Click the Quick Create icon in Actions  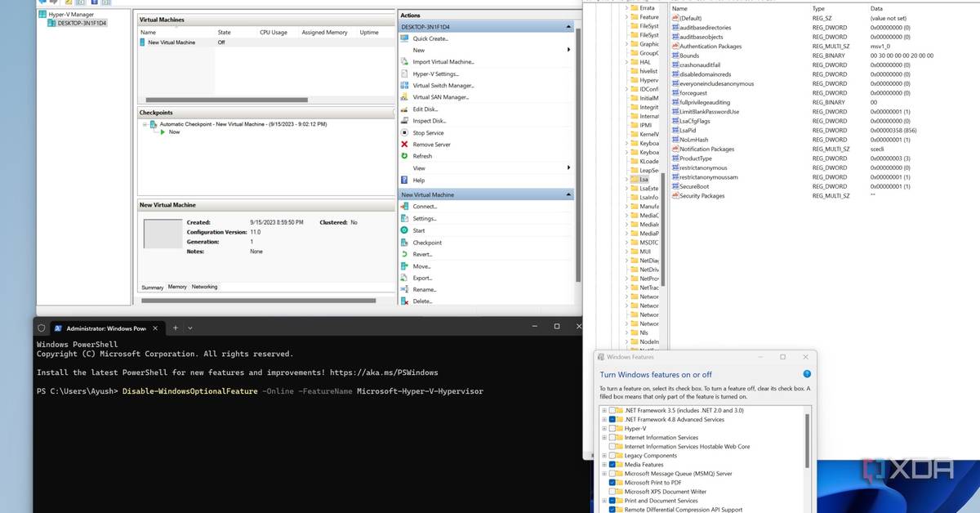click(x=405, y=38)
